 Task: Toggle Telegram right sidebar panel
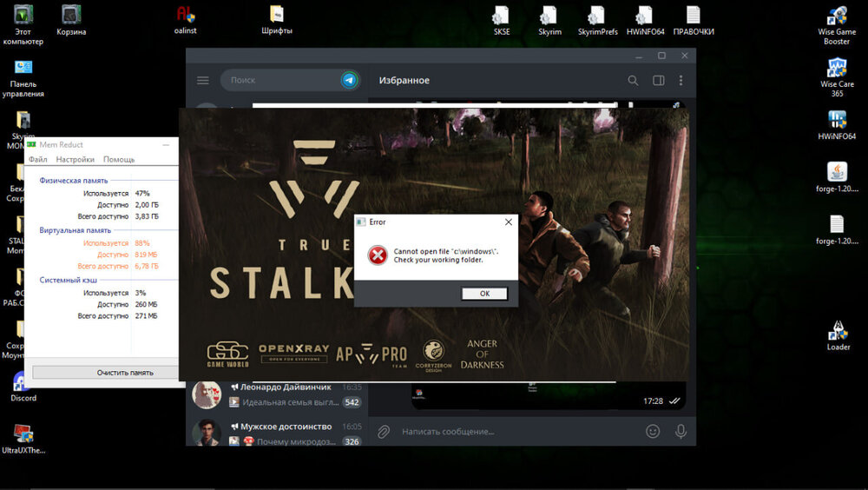pyautogui.click(x=658, y=81)
